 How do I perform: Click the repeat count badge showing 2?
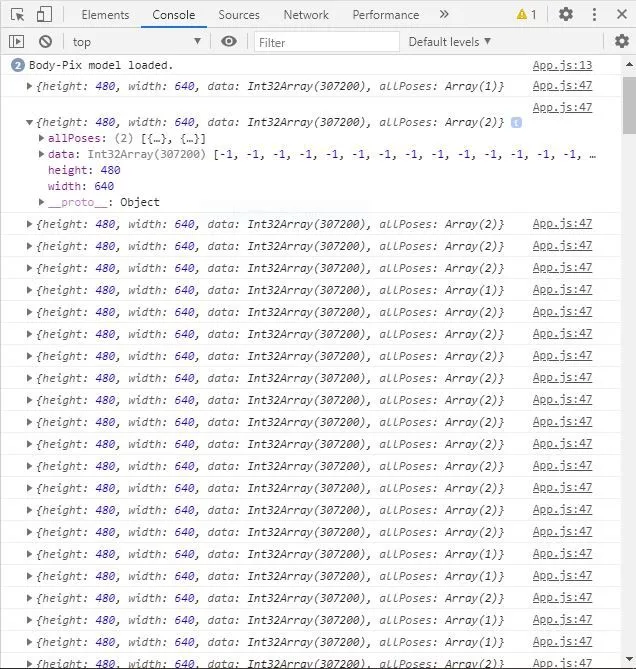click(x=17, y=66)
